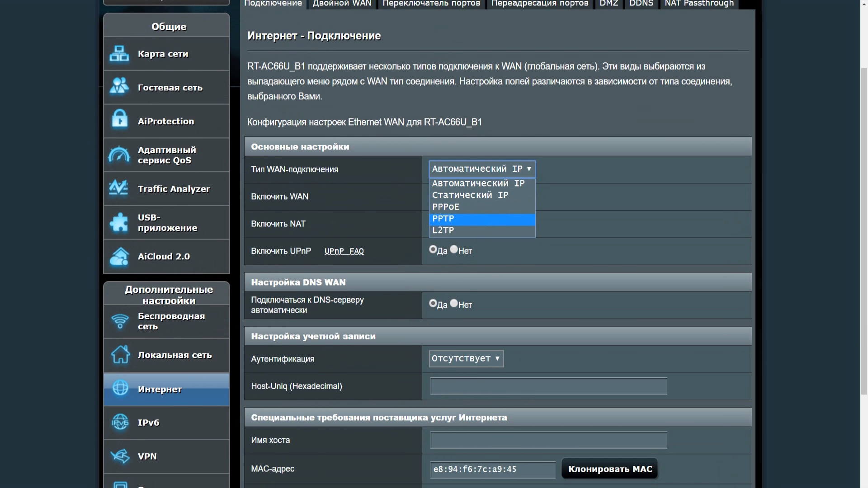The width and height of the screenshot is (868, 488).
Task: Choose Автоматический IP in the dropdown list
Action: pyautogui.click(x=482, y=183)
